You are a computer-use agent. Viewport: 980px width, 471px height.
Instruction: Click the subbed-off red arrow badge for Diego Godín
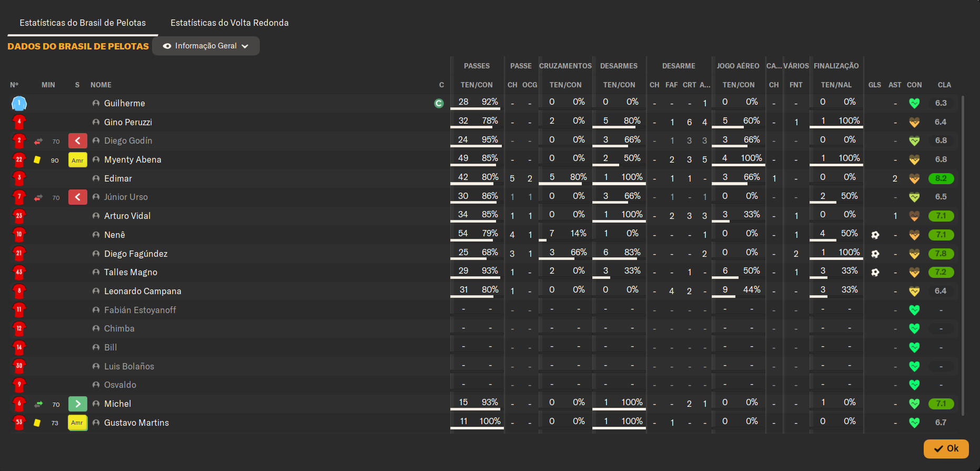(78, 141)
